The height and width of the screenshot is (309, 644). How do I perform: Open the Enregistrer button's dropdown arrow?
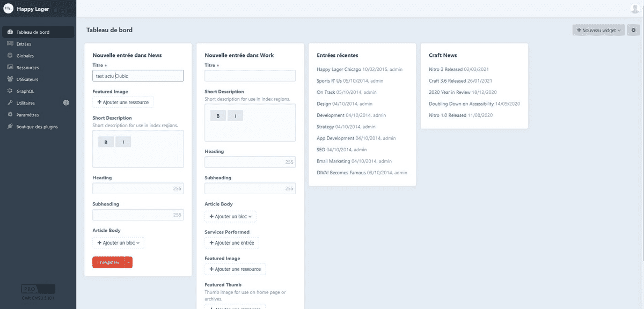point(128,262)
